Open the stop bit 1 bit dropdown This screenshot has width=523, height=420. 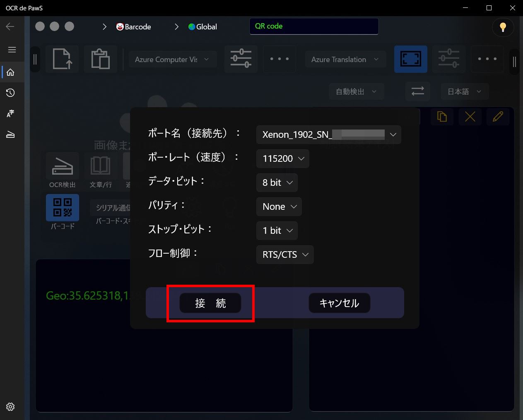[x=277, y=230]
